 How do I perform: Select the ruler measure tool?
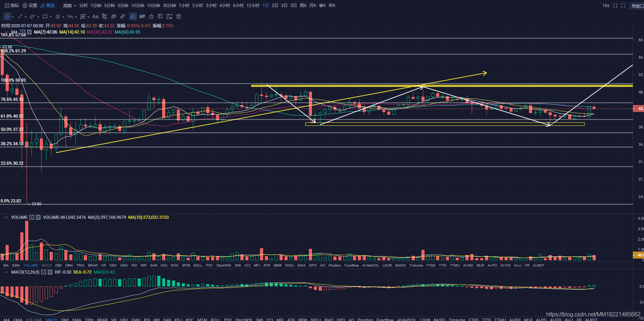pos(123,16)
